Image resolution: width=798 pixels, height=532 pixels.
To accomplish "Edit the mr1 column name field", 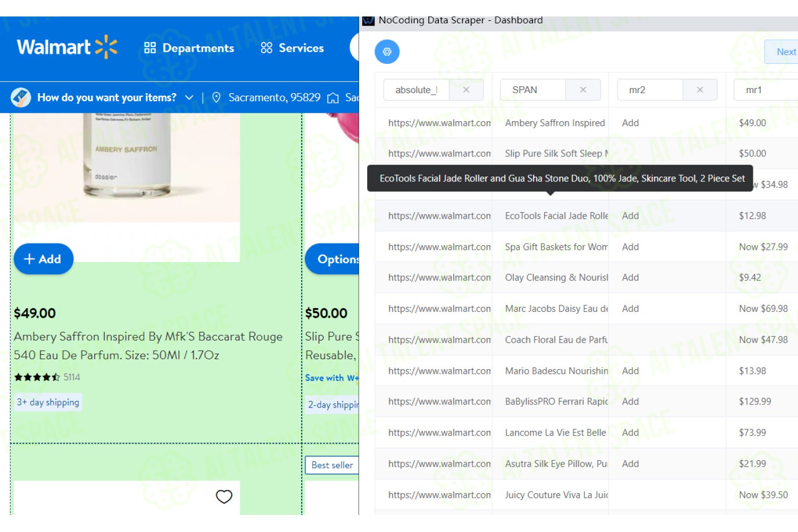I will (766, 90).
